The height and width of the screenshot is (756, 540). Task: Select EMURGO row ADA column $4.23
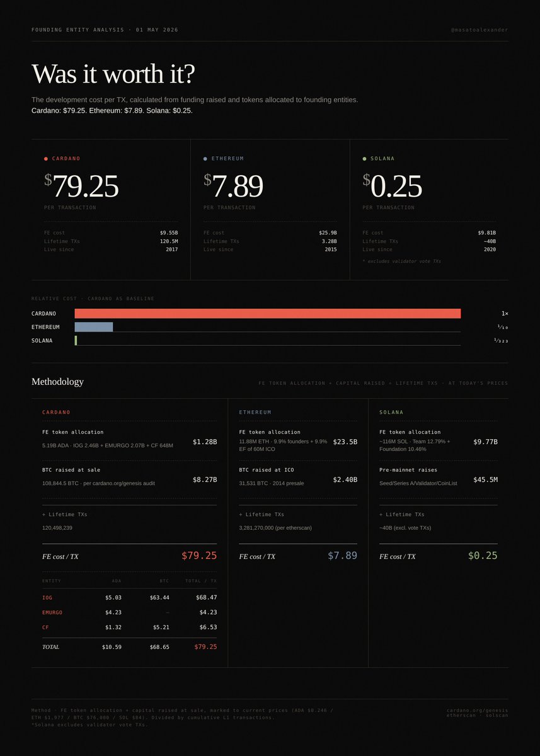coord(112,612)
